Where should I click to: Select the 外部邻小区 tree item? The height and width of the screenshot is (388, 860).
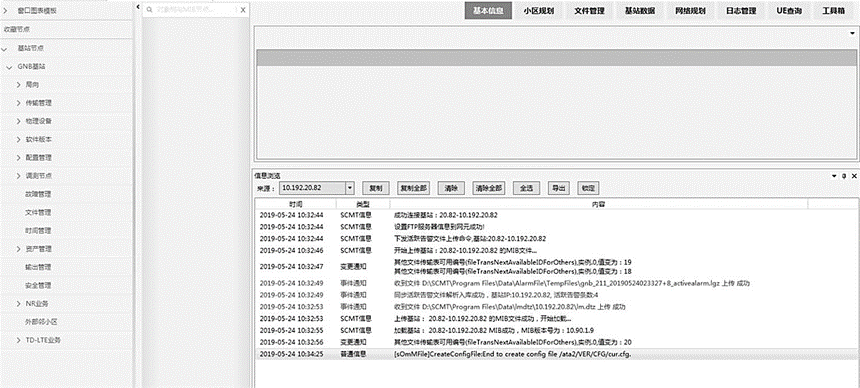(x=41, y=322)
